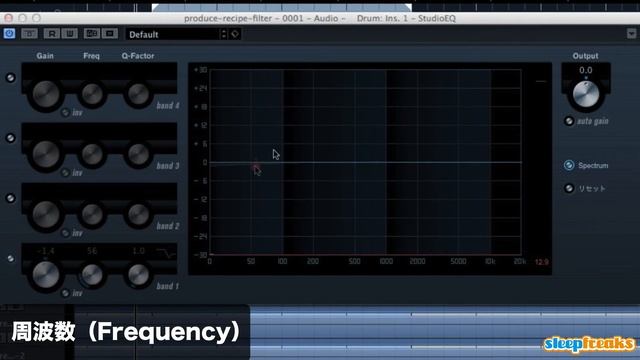Click the band 4 Freq knob

point(92,94)
